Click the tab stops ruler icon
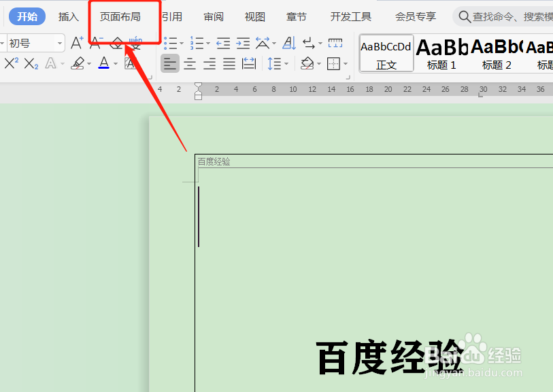This screenshot has width=553, height=392. [x=335, y=44]
